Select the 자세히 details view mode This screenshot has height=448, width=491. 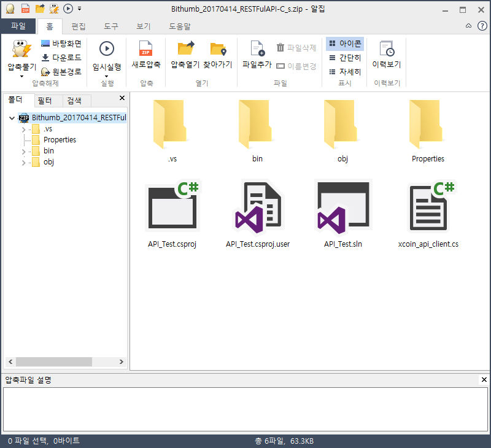coord(345,72)
